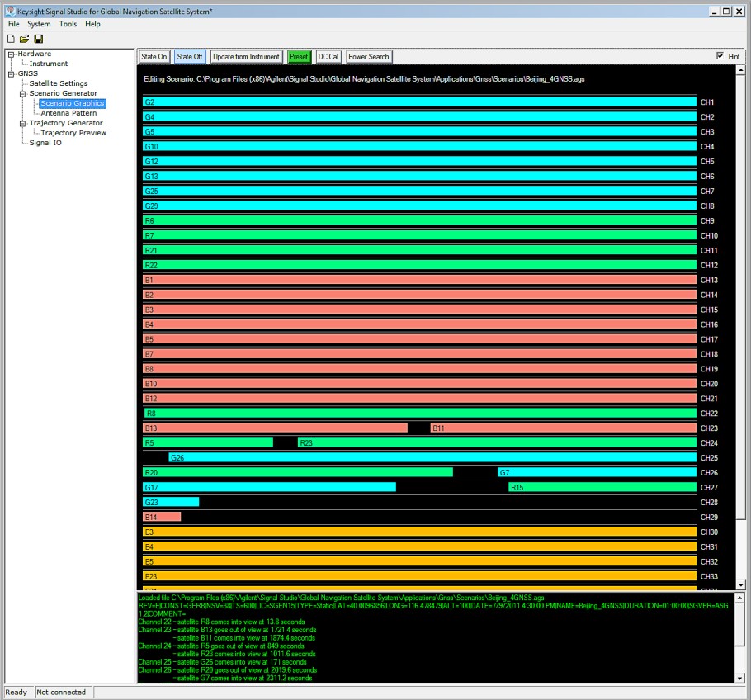Click the G23 satellite bar on CH28
The height and width of the screenshot is (700, 751).
pos(171,503)
